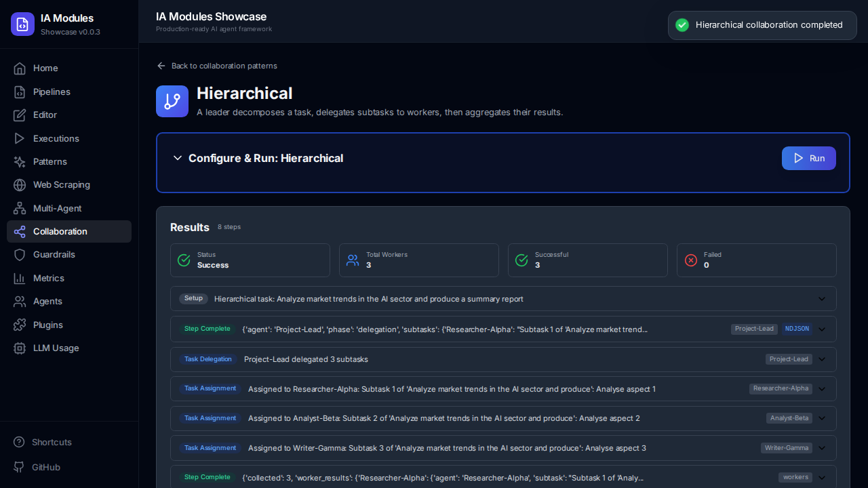Select the Plugins puzzle icon
Screen dimensions: 868x488
tap(20, 325)
